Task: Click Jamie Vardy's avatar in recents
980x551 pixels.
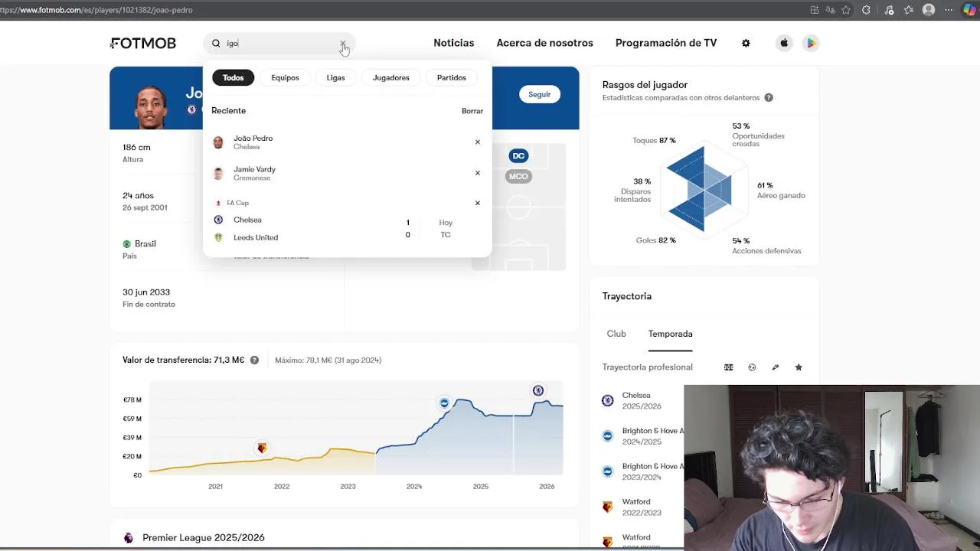Action: pos(218,174)
